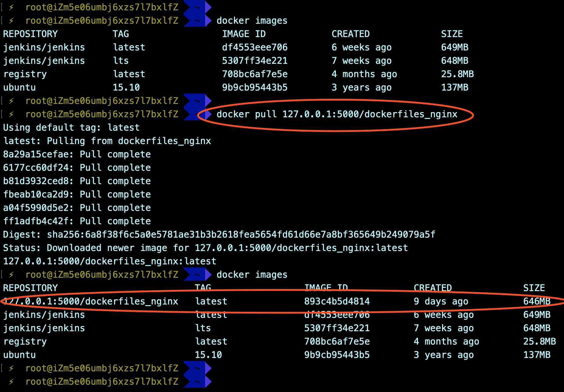This screenshot has width=564, height=392.
Task: Click REPOSITORY header in the first images listing
Action: coord(30,34)
